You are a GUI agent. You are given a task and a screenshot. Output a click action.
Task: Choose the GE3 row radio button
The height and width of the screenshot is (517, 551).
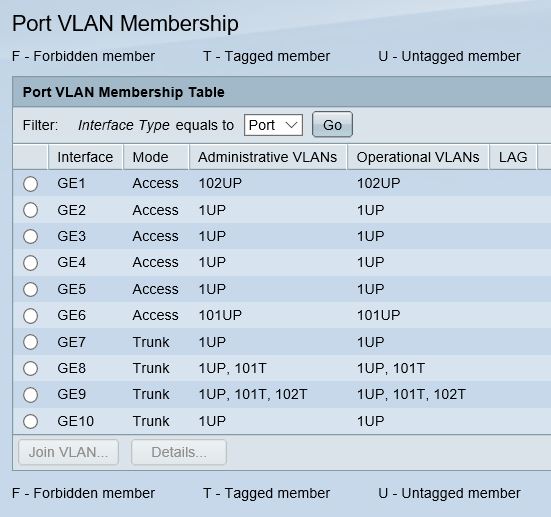point(31,236)
